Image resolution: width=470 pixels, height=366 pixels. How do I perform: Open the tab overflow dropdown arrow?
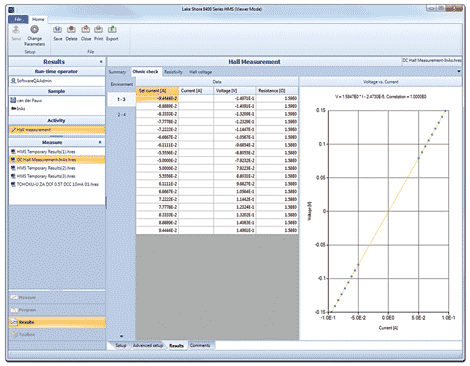pyautogui.click(x=459, y=71)
